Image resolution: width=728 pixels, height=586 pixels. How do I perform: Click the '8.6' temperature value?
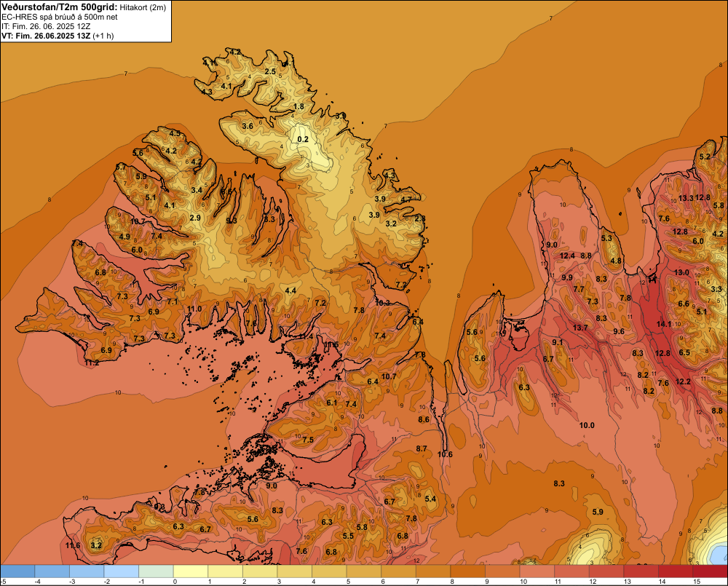point(424,419)
